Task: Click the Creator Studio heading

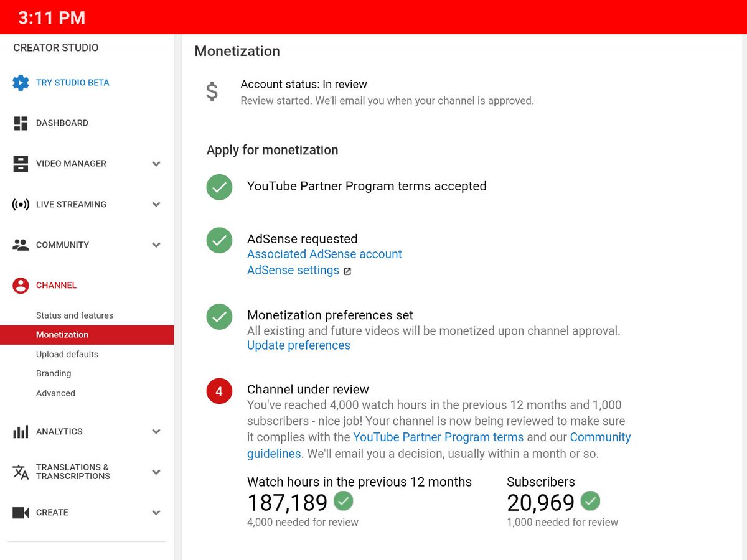Action: [56, 48]
